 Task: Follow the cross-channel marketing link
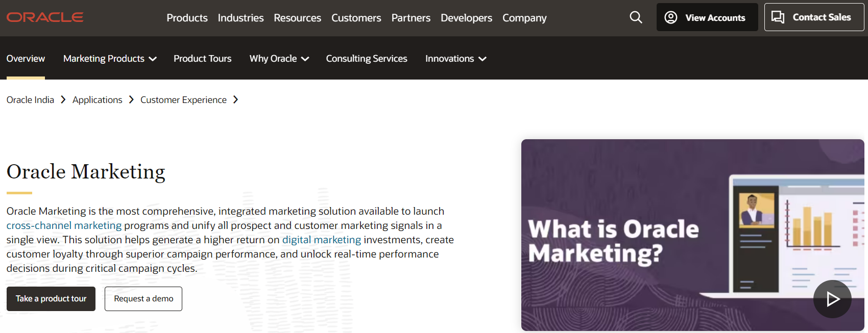click(x=64, y=225)
